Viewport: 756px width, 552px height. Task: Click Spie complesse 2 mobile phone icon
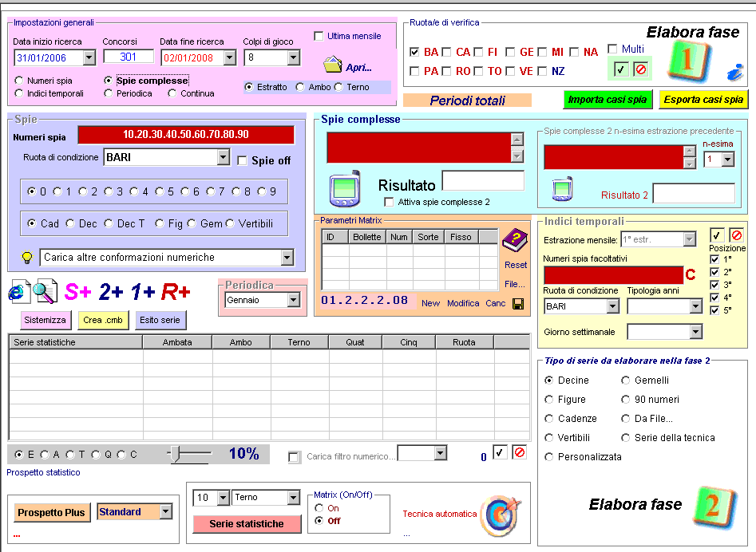click(x=562, y=188)
